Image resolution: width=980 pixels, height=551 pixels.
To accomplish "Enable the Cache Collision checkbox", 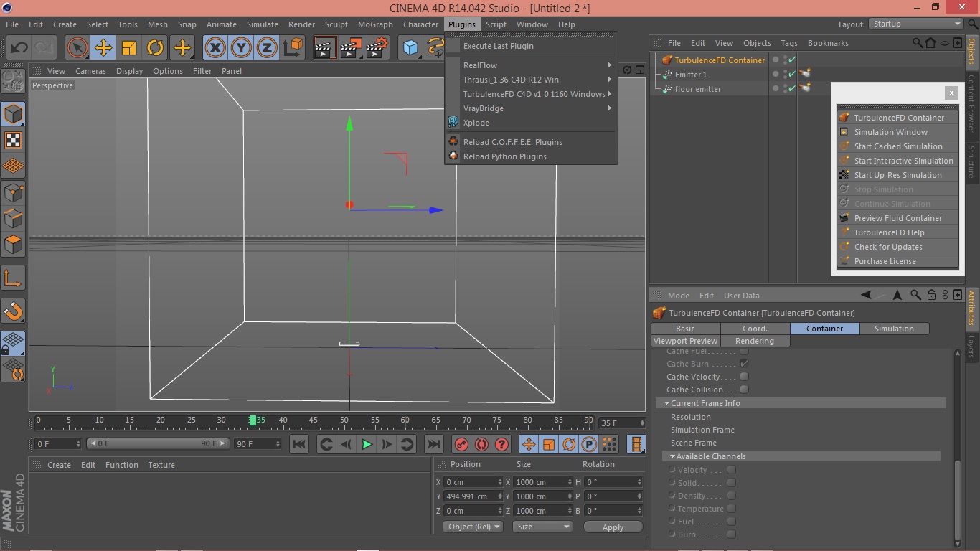I will [x=744, y=390].
